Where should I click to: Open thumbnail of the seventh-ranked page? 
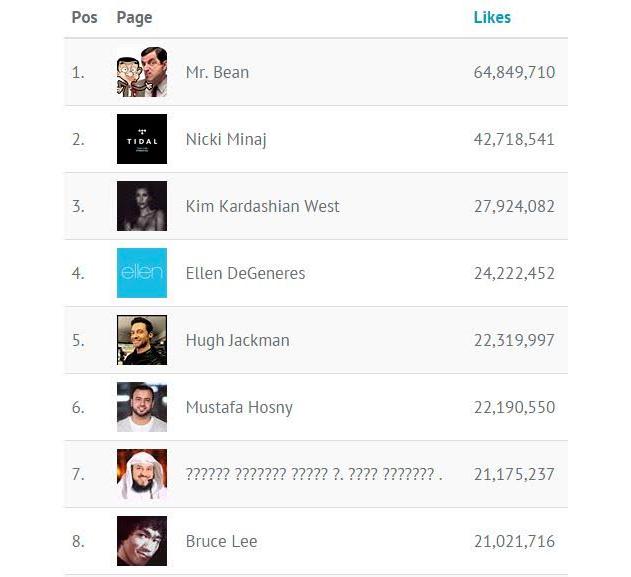click(141, 474)
